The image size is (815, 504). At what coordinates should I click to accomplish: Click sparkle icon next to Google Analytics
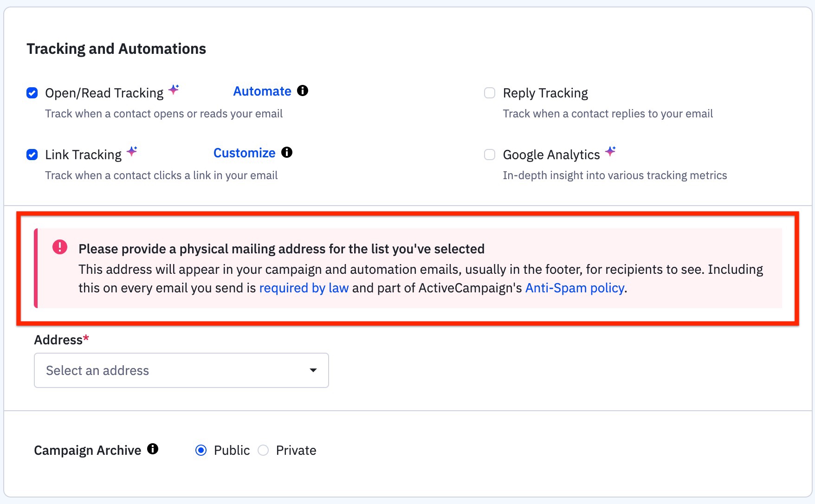point(610,151)
